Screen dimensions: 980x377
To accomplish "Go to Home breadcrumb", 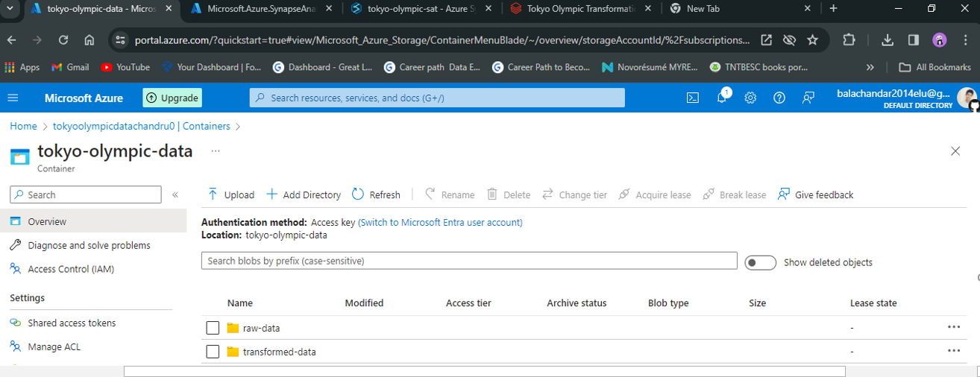I will (23, 126).
